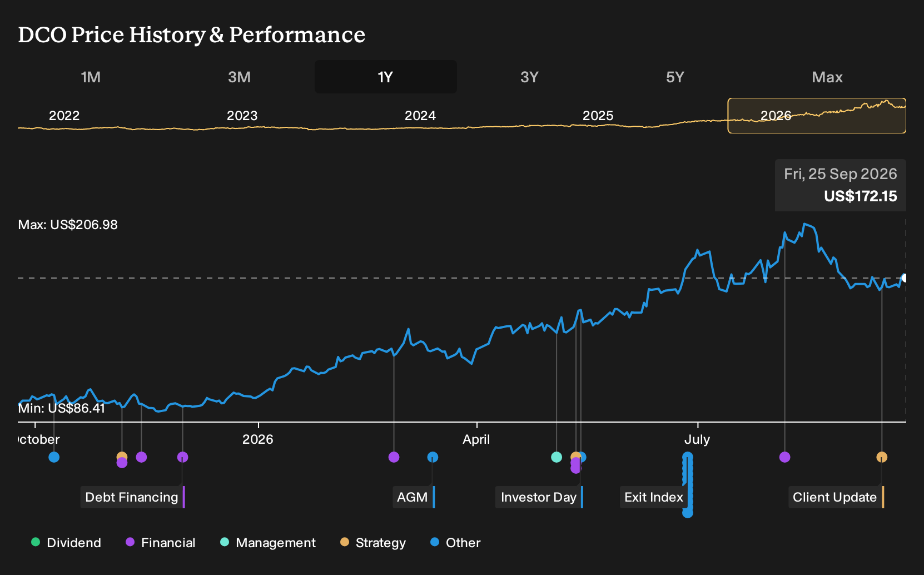Open the Debt Financing event label
Viewport: 924px width, 575px height.
[x=133, y=497]
